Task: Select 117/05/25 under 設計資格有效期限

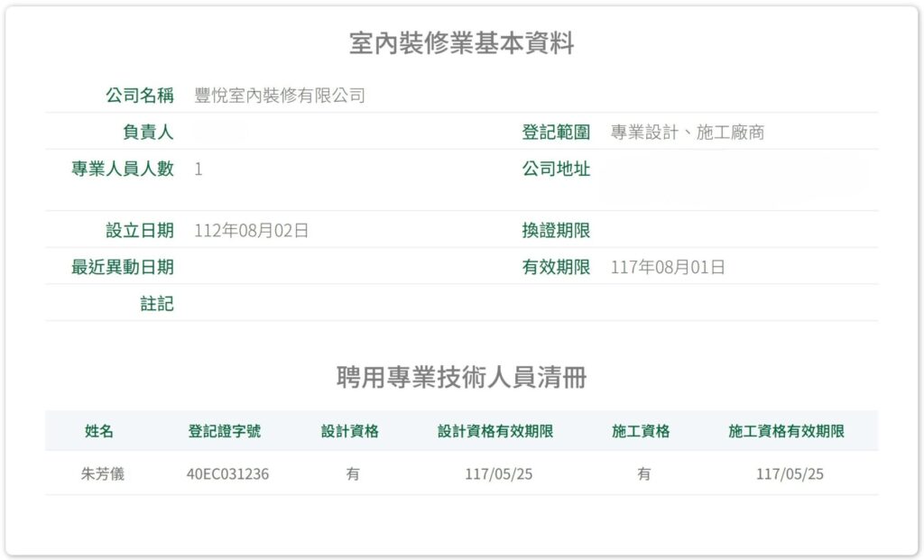Action: click(498, 474)
